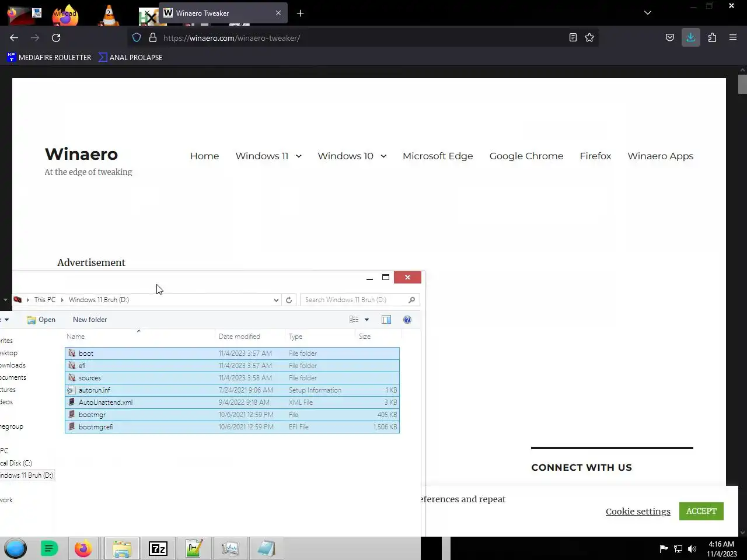
Task: Open Firefox from the taskbar
Action: [83, 548]
